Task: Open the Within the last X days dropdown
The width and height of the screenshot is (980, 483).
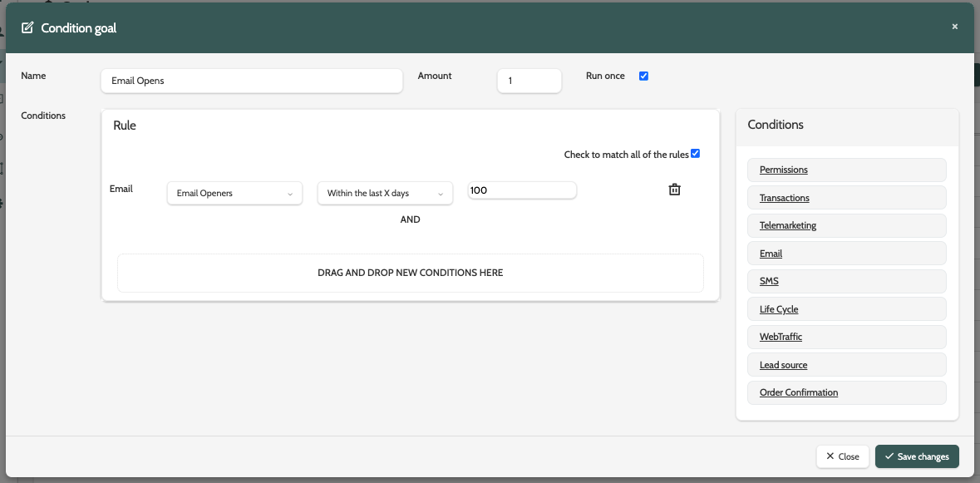Action: point(385,193)
